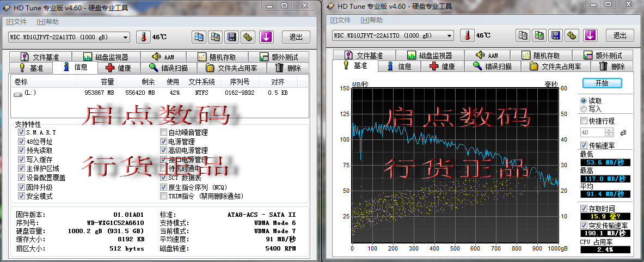Click copy text icon in left window toolbar
Screen dimensions: 644x262
coord(199,37)
